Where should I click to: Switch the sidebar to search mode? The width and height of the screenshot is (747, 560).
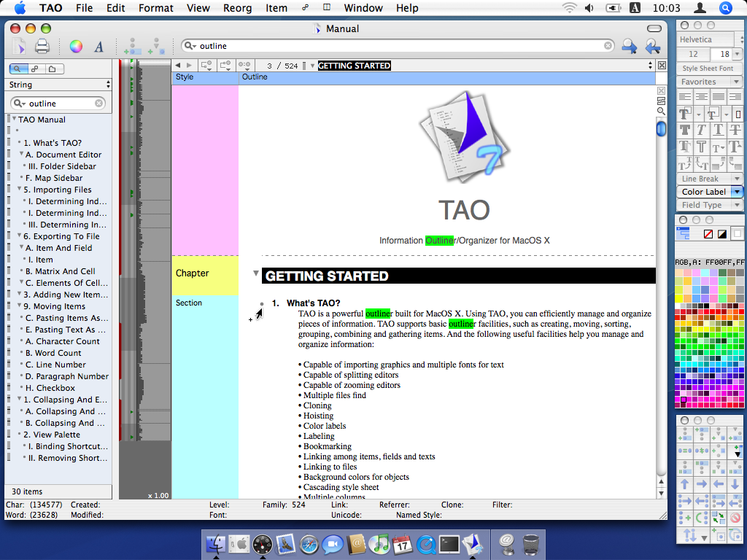[18, 69]
